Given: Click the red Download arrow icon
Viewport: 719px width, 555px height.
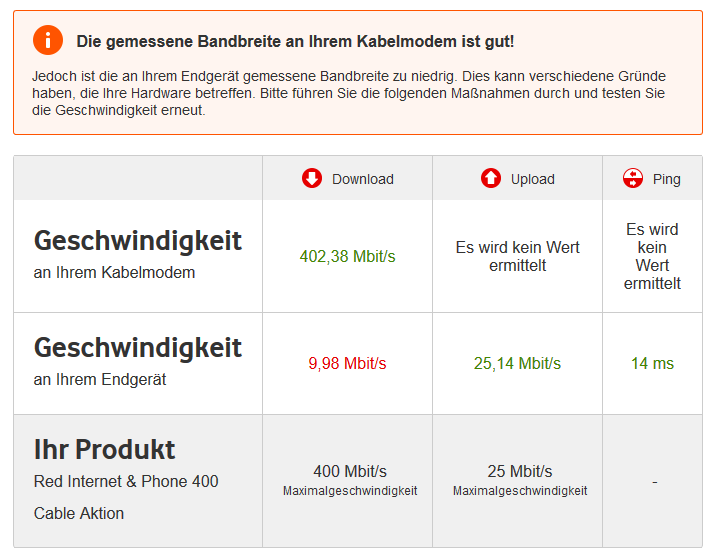Looking at the screenshot, I should 312,178.
